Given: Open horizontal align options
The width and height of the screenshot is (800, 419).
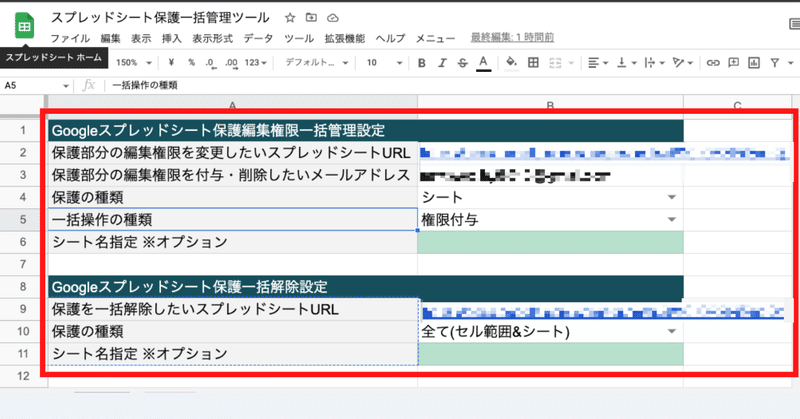Looking at the screenshot, I should tap(597, 63).
